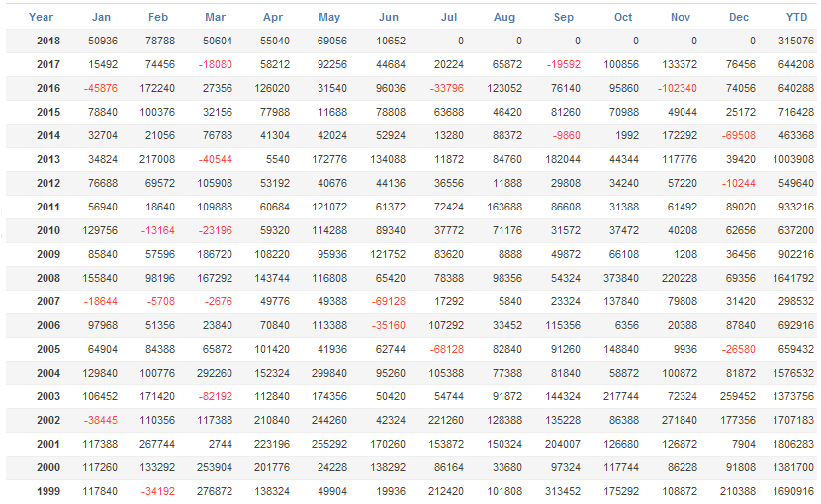Viewport: 821px width, 504px height.
Task: Click the Year column header
Action: pyautogui.click(x=41, y=17)
